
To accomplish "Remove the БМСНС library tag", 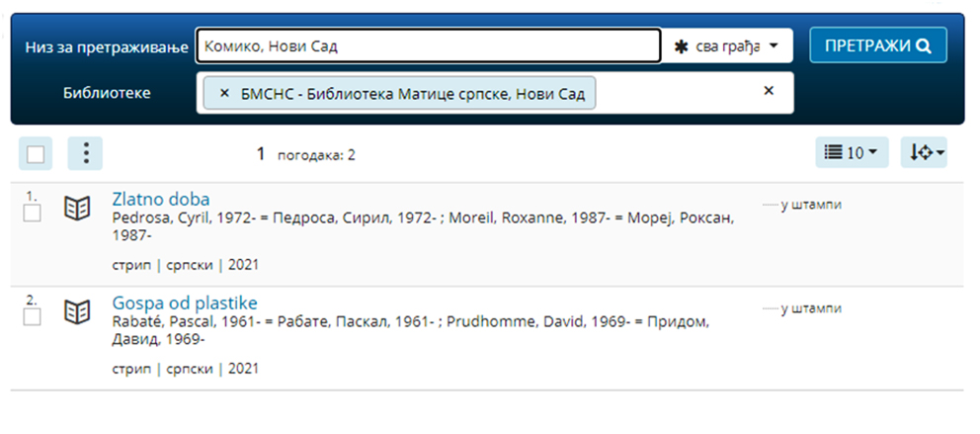I will click(x=225, y=93).
